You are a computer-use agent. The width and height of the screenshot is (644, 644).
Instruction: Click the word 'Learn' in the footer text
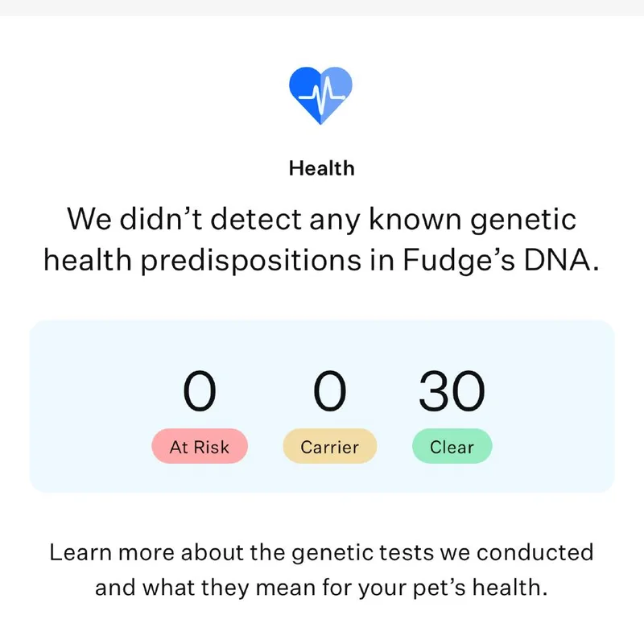(x=80, y=552)
